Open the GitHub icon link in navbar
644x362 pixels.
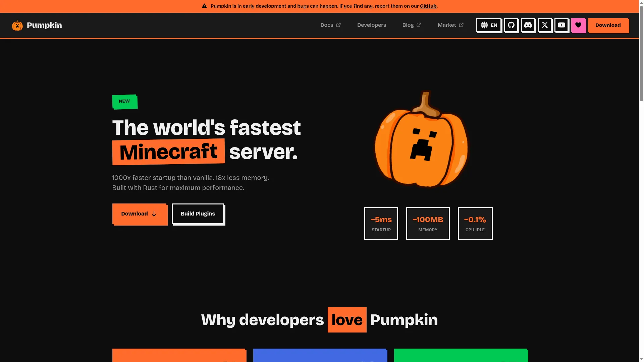coord(511,25)
